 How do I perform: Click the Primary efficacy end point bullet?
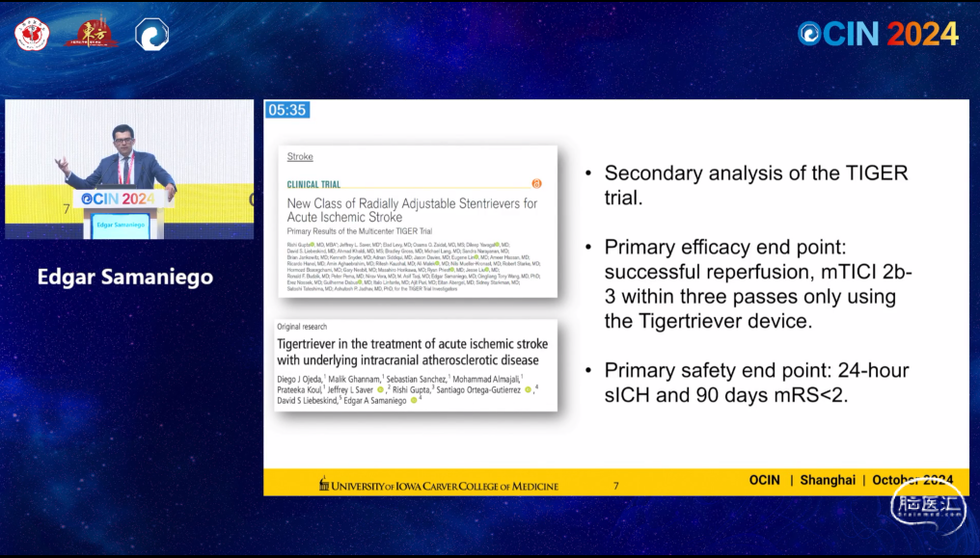[758, 284]
